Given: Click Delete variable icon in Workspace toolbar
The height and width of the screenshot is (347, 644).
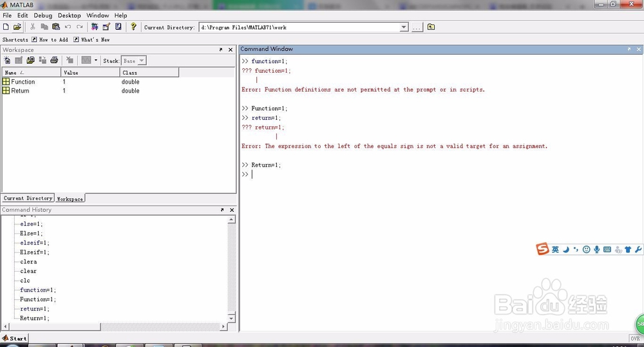Looking at the screenshot, I should tap(70, 61).
